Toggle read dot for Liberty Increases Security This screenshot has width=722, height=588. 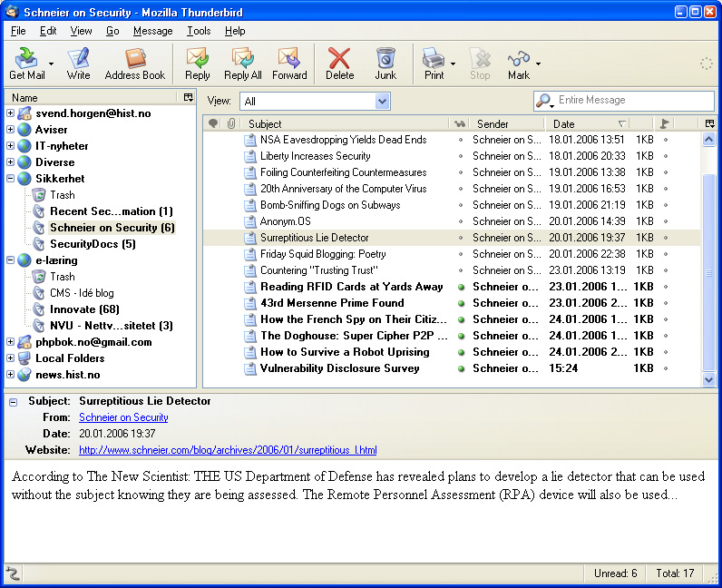[x=461, y=156]
